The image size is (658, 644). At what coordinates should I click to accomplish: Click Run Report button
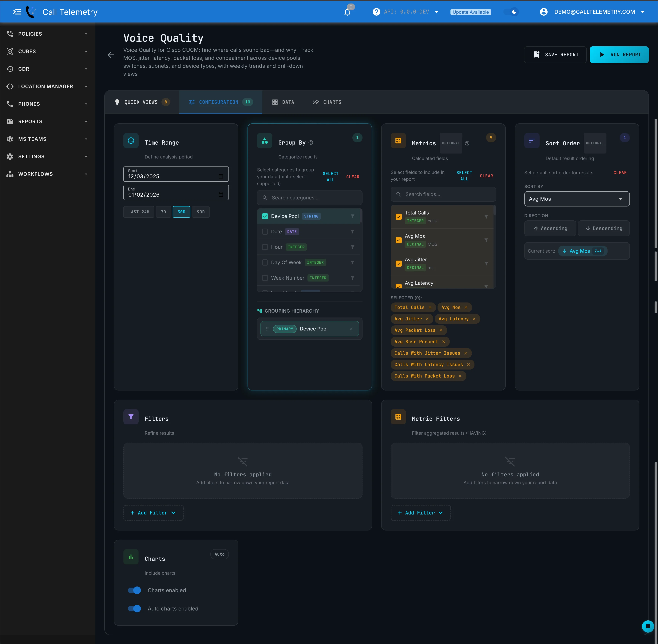(619, 55)
